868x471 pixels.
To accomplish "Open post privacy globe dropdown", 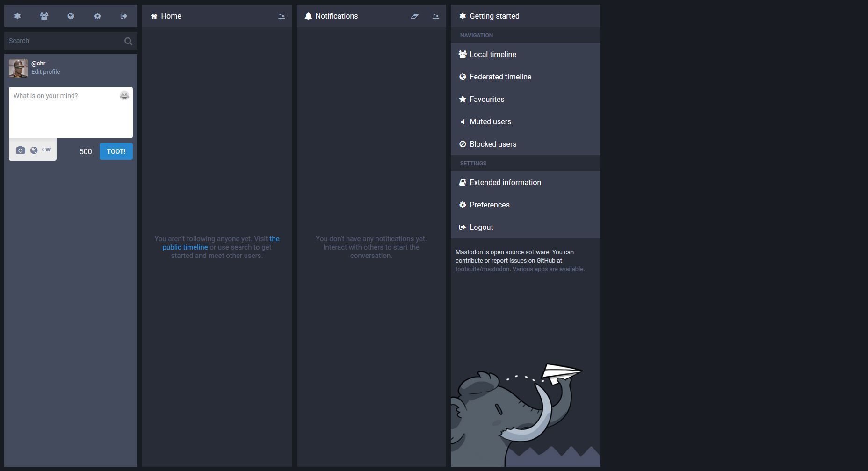I will pos(34,150).
